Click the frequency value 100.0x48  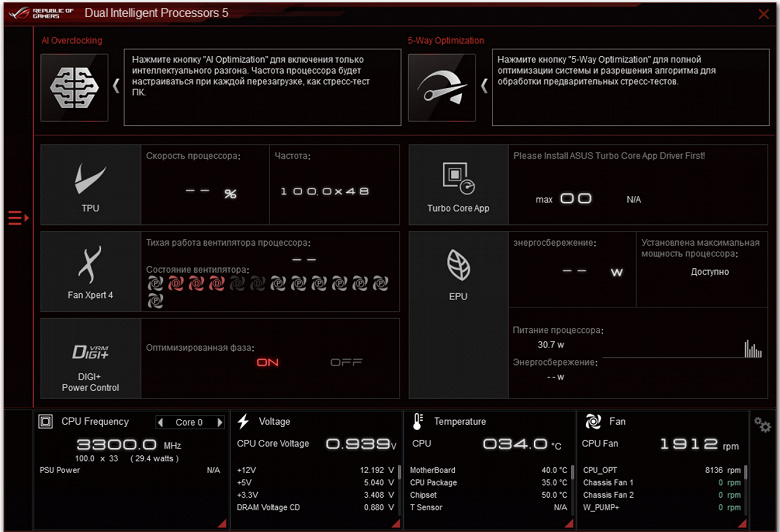click(x=325, y=191)
